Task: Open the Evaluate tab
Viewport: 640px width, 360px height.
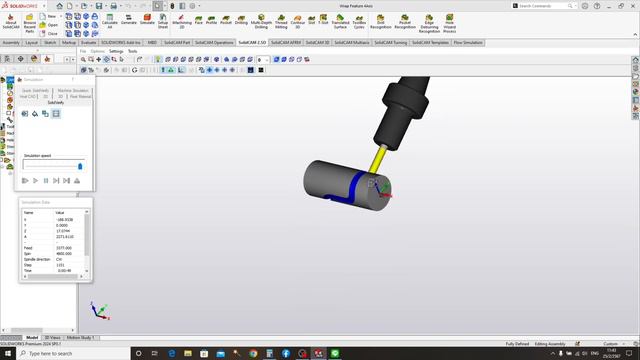Action: [x=89, y=42]
